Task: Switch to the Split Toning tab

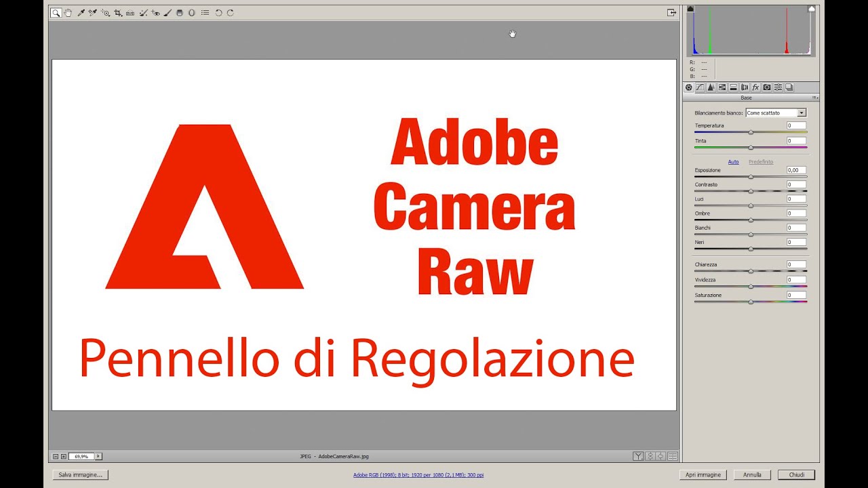Action: click(x=733, y=87)
